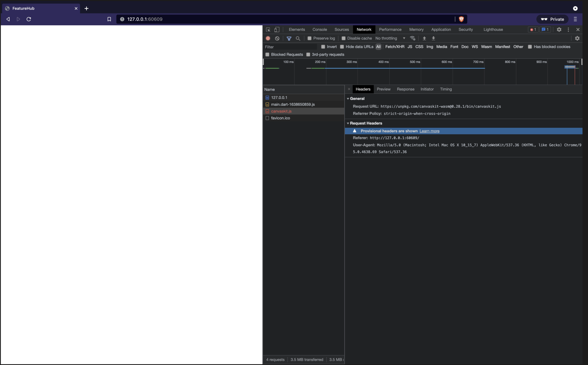Import a HAR file

click(x=424, y=38)
